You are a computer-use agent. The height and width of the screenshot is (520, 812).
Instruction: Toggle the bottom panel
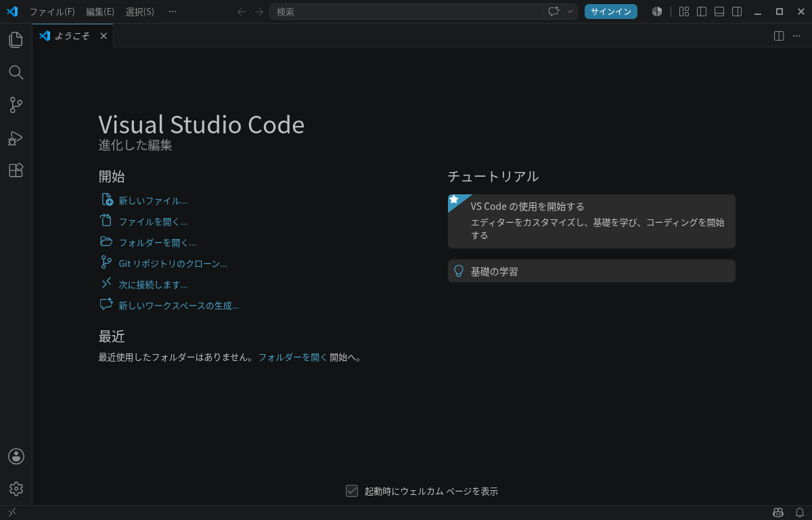tap(719, 12)
